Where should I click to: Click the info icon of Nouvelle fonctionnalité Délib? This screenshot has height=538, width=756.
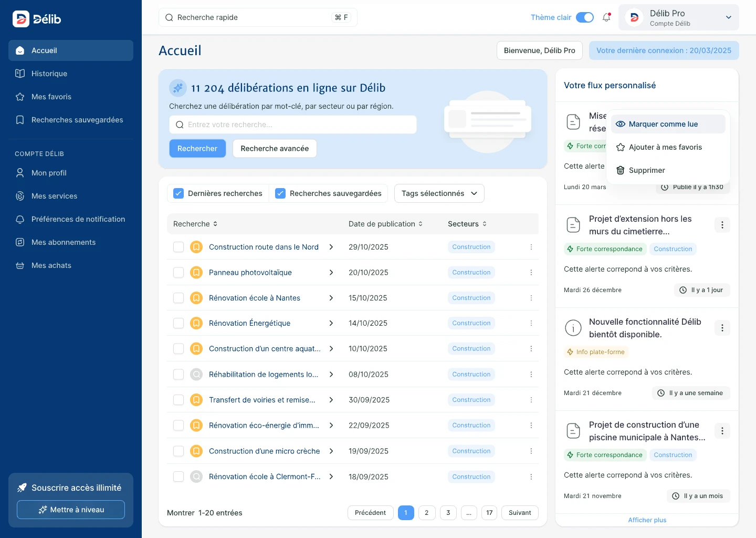coord(573,328)
